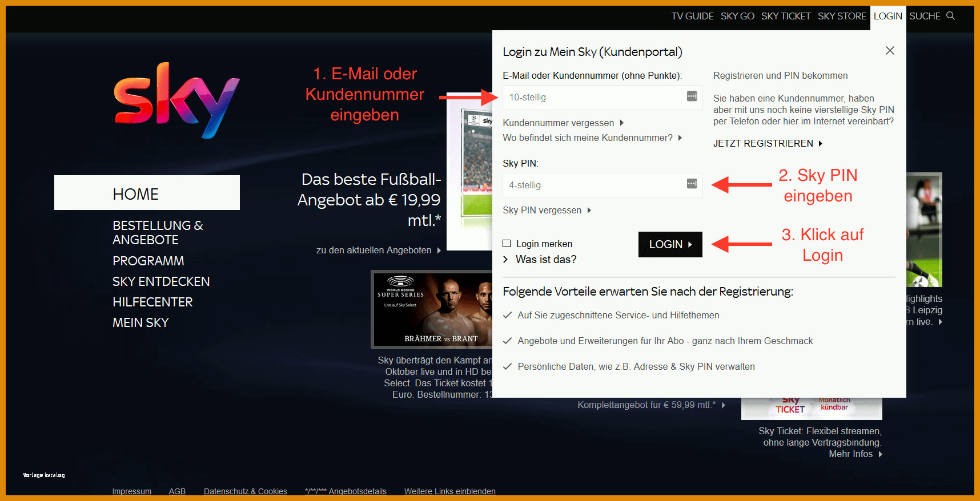The image size is (980, 501).
Task: Click 'Persönliche Daten, wie z.B. Adresse' benefit line
Action: pos(636,366)
